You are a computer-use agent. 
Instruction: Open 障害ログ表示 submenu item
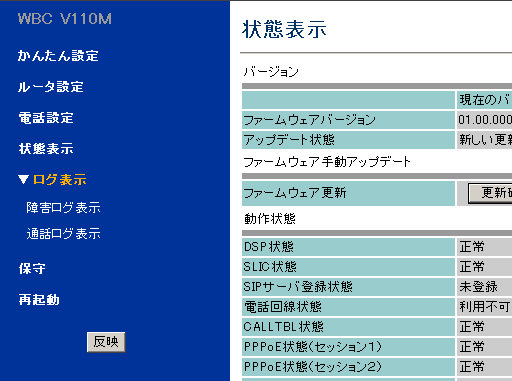[63, 208]
